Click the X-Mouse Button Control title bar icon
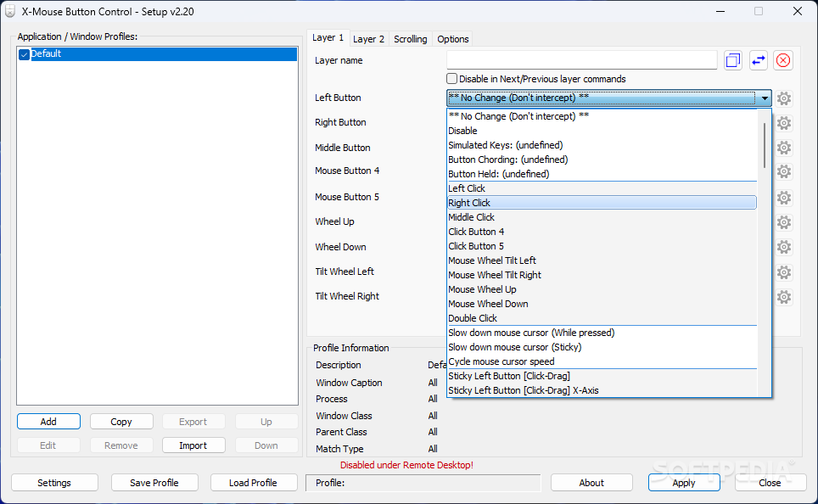 pyautogui.click(x=10, y=12)
